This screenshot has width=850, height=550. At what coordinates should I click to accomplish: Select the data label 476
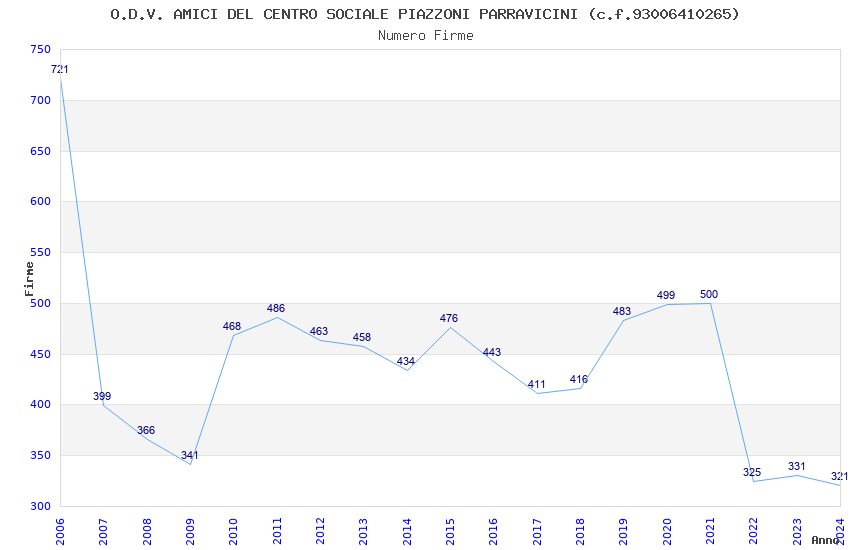[x=449, y=318]
